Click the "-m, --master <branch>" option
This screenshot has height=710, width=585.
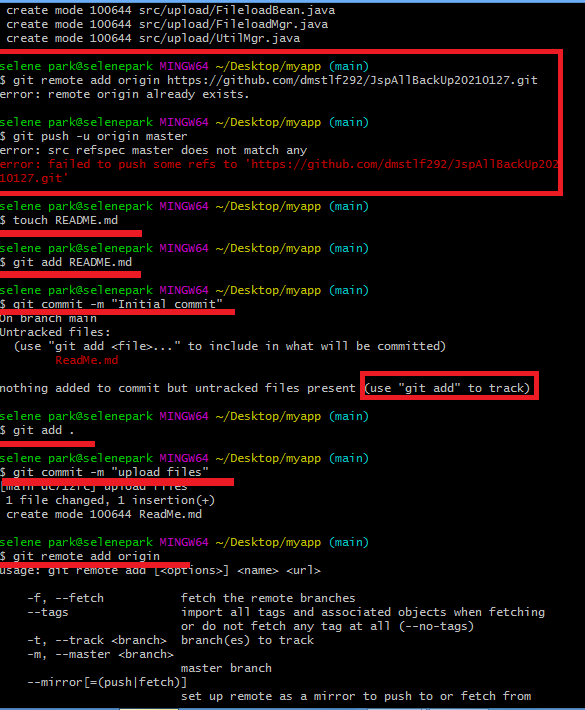click(x=101, y=654)
